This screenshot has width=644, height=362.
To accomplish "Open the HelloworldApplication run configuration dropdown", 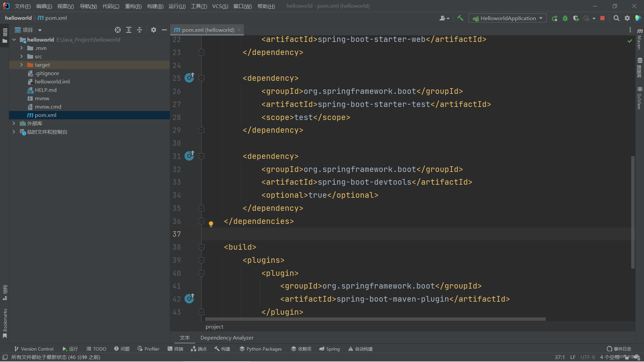I will click(x=507, y=18).
